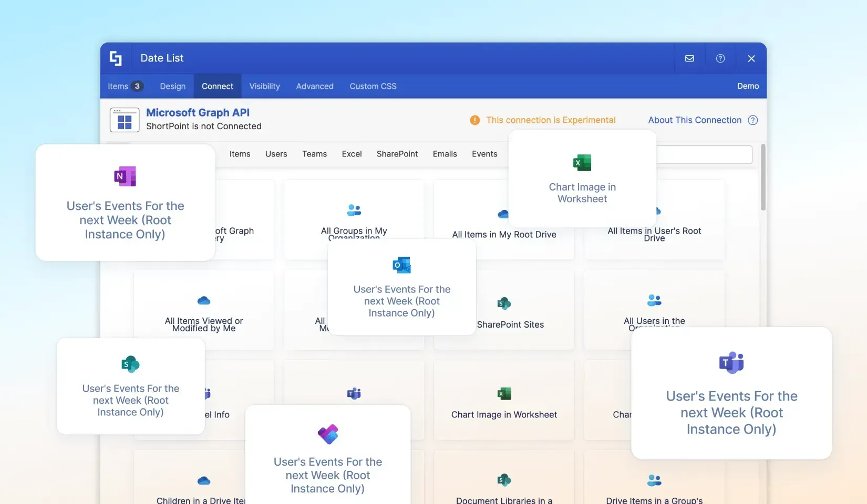Select All Items in User's Root Drive

point(654,234)
